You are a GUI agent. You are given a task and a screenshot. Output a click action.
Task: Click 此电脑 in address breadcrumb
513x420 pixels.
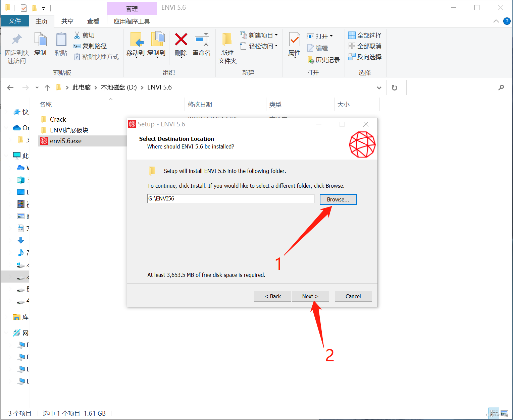pos(82,87)
